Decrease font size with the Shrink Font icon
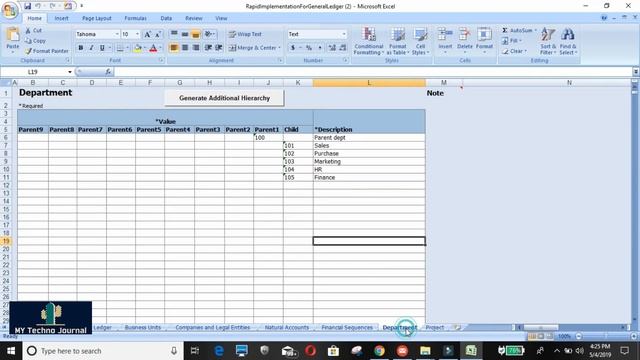Screen dimensions: 640x360 coord(158,34)
